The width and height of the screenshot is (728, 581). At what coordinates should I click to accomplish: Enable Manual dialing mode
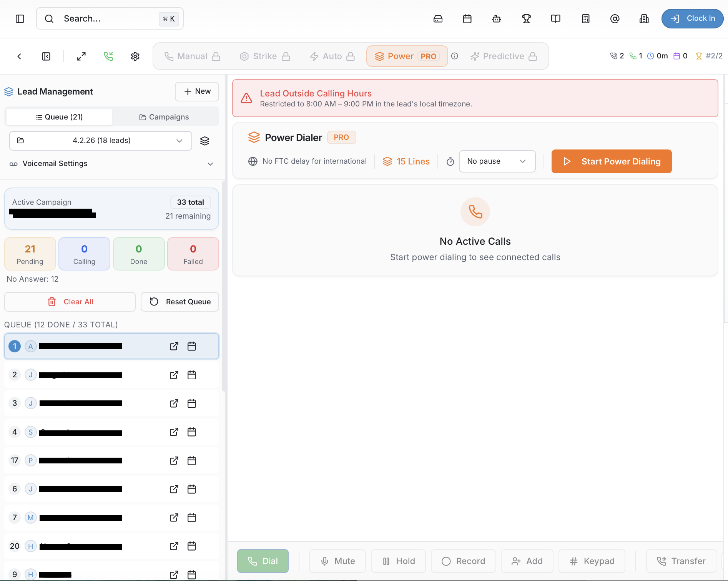[x=192, y=56]
